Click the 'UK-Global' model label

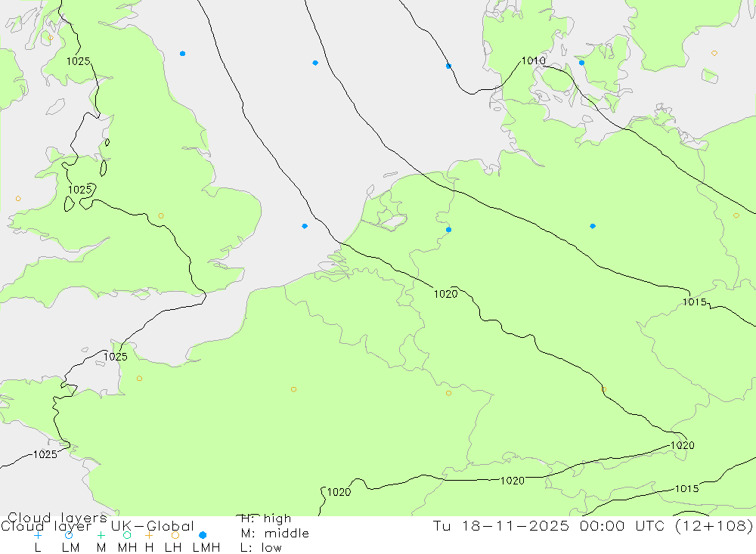click(153, 526)
